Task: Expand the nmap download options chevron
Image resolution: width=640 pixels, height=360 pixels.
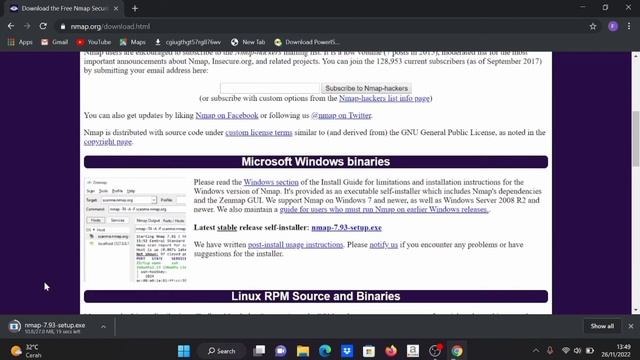Action: 103,327
